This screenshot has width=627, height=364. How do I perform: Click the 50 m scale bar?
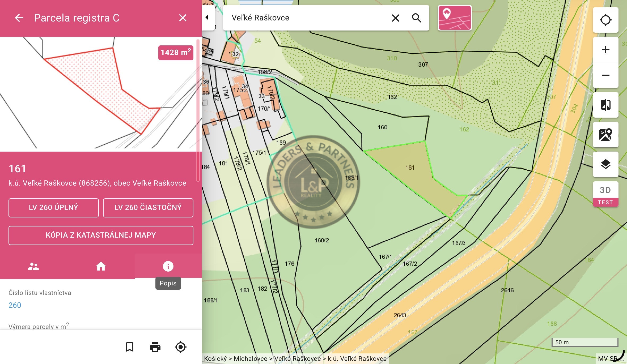point(585,342)
